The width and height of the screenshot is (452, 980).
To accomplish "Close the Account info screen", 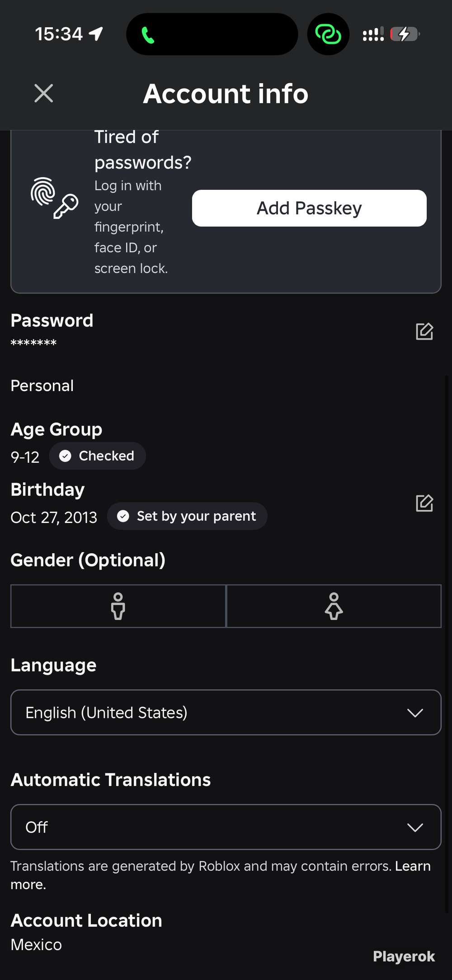I will (44, 94).
